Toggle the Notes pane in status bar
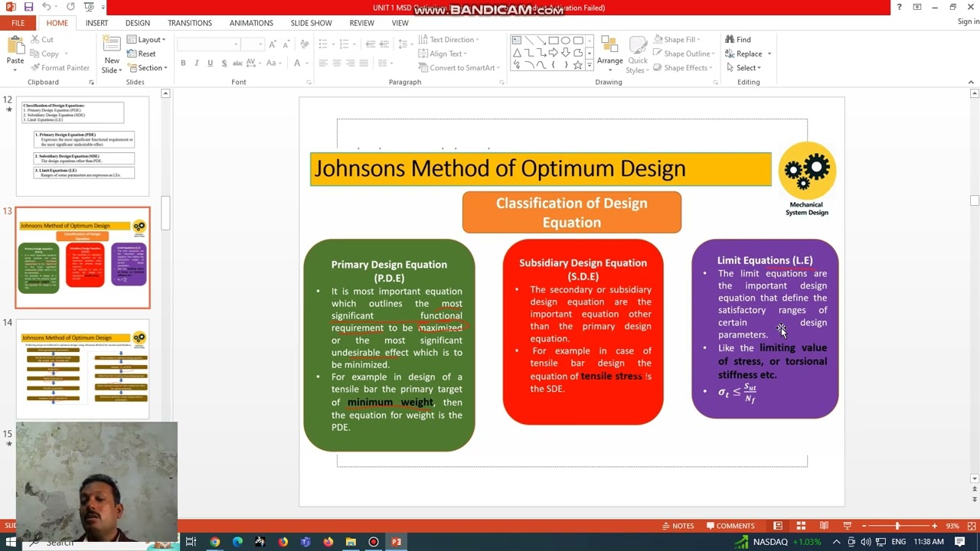This screenshot has width=980, height=551. point(678,526)
